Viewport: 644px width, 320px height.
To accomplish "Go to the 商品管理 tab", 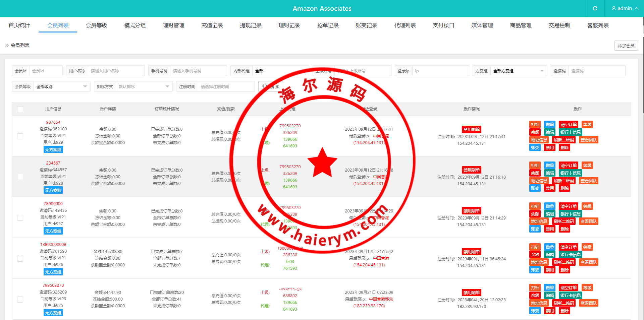I will (521, 25).
